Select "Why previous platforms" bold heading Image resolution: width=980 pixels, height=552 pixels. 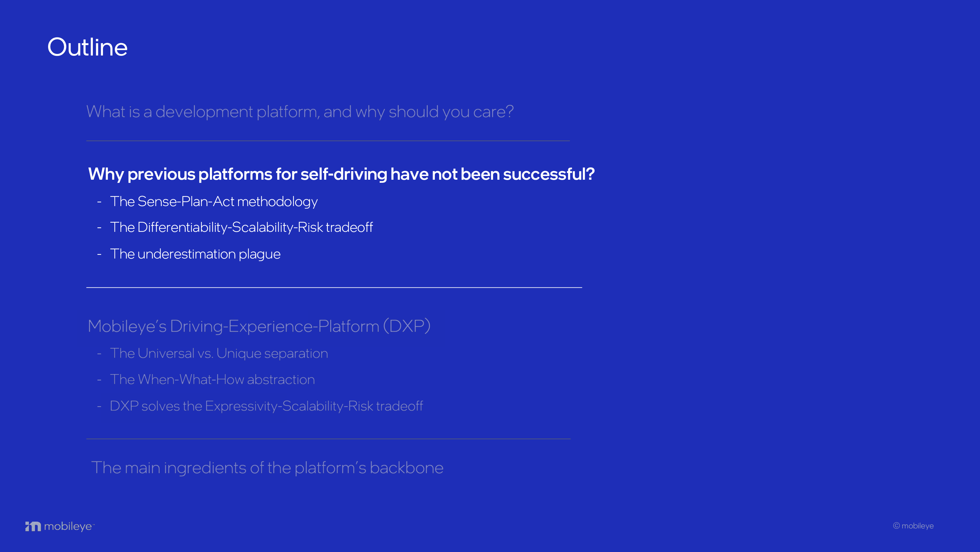pyautogui.click(x=341, y=174)
